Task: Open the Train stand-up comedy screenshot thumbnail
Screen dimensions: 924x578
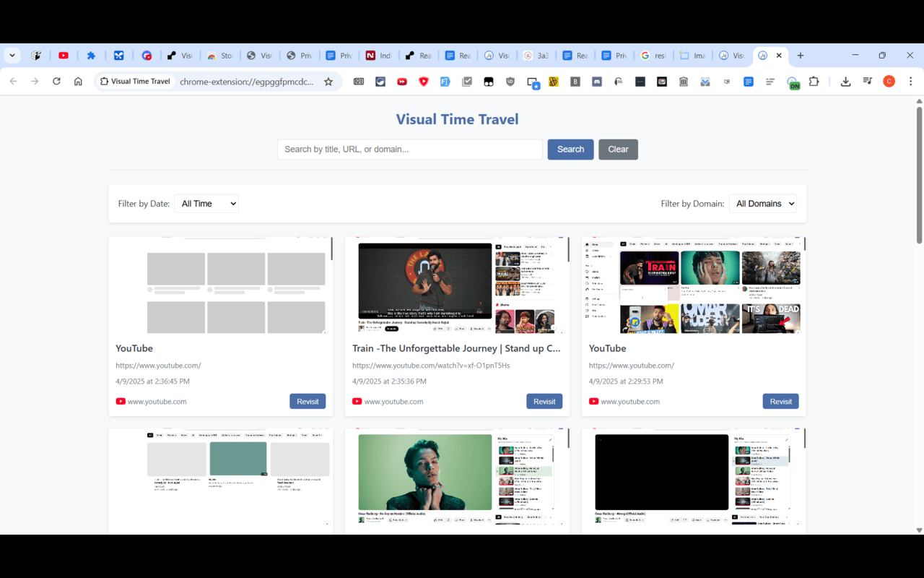Action: (457, 285)
